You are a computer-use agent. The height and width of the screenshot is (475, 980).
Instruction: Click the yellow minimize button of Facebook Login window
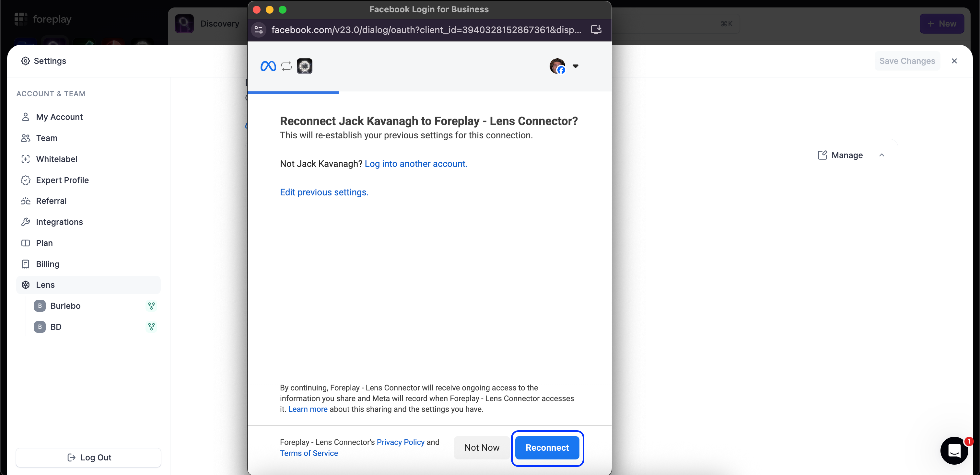[x=270, y=9]
